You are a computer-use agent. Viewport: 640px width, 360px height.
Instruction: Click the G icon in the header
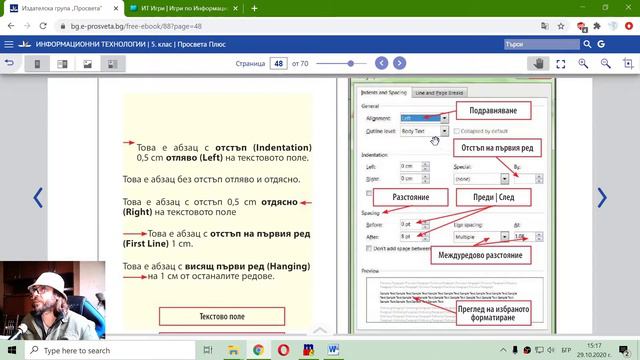tap(601, 44)
